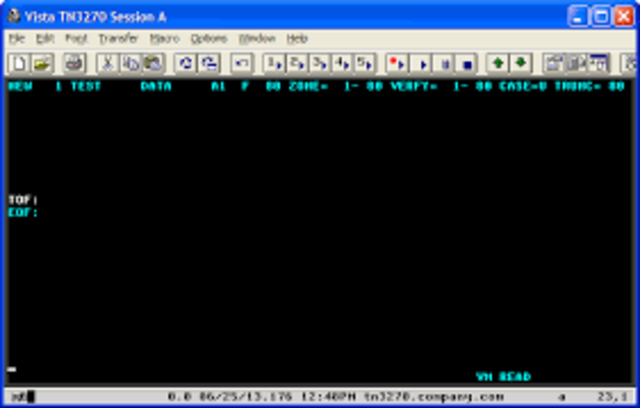Image resolution: width=640 pixels, height=408 pixels.
Task: Open a file with the folder icon
Action: (42, 63)
